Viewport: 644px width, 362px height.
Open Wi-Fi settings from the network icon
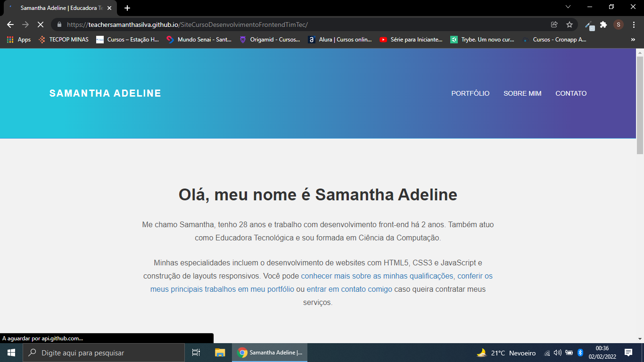(547, 352)
